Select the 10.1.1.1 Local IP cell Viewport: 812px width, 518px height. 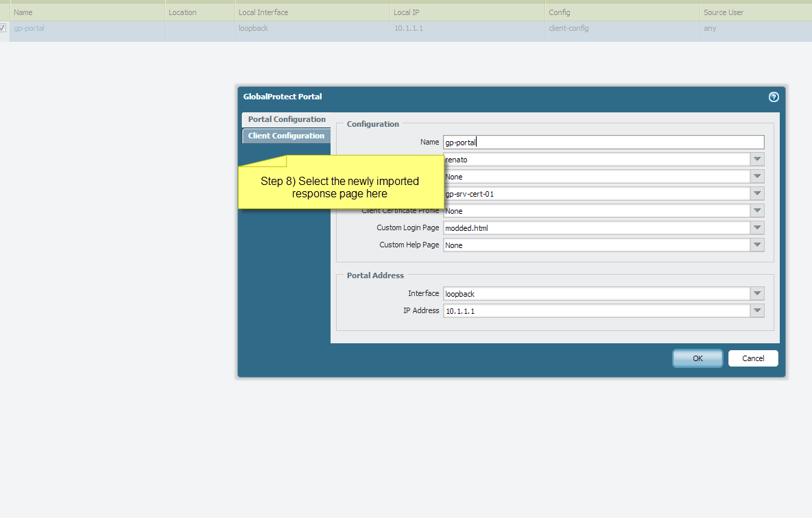[467, 31]
